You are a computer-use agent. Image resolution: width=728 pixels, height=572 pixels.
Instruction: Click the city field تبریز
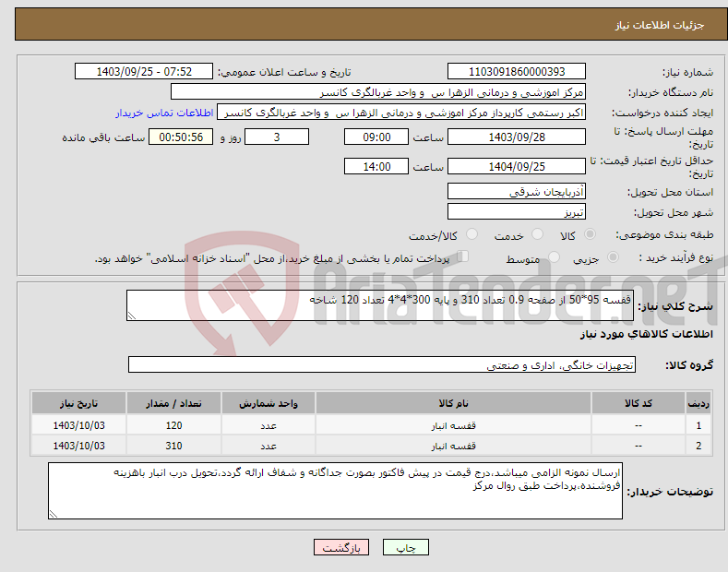517,211
